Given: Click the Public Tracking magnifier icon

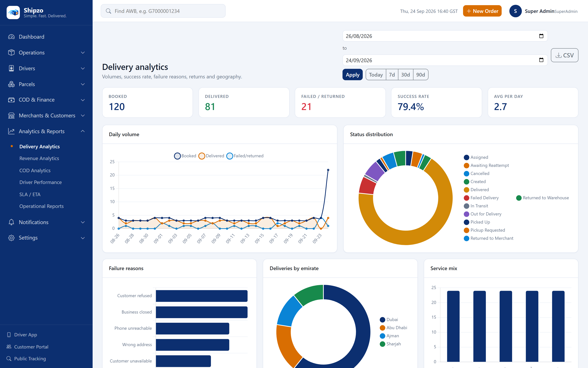Looking at the screenshot, I should point(9,358).
